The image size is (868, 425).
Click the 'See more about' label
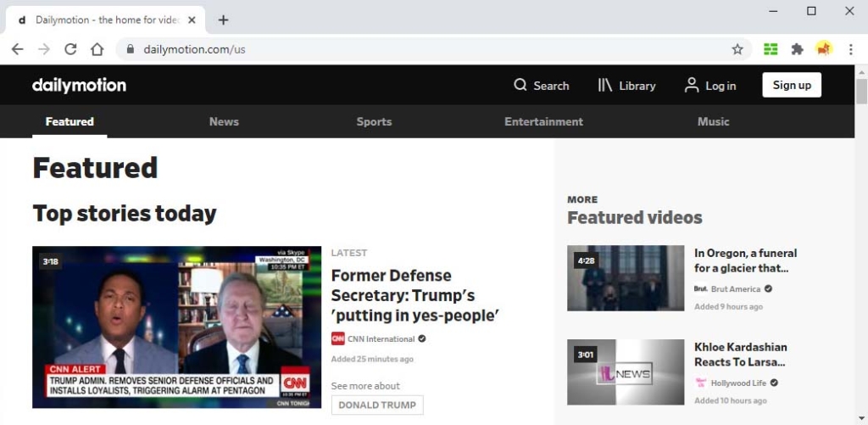click(365, 386)
